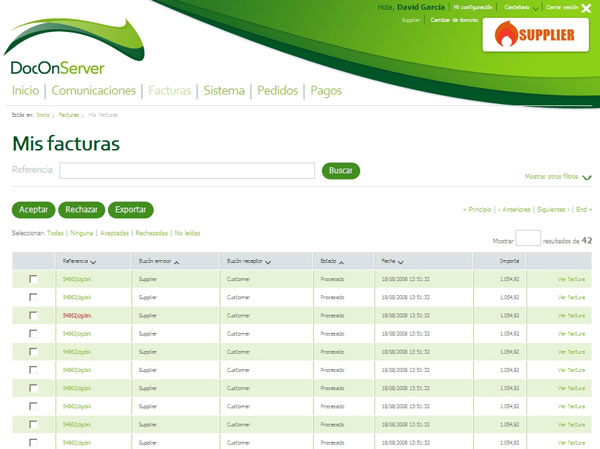Screen dimensions: 600x449
Task: Focus the Referencia search field
Action: pyautogui.click(x=187, y=171)
